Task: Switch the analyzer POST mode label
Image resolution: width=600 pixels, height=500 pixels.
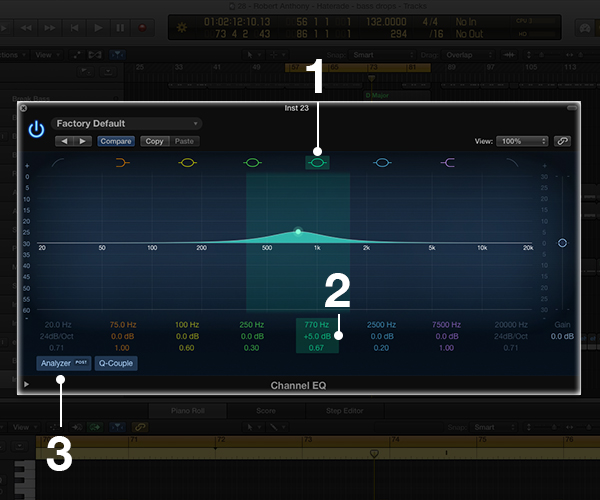Action: point(81,362)
